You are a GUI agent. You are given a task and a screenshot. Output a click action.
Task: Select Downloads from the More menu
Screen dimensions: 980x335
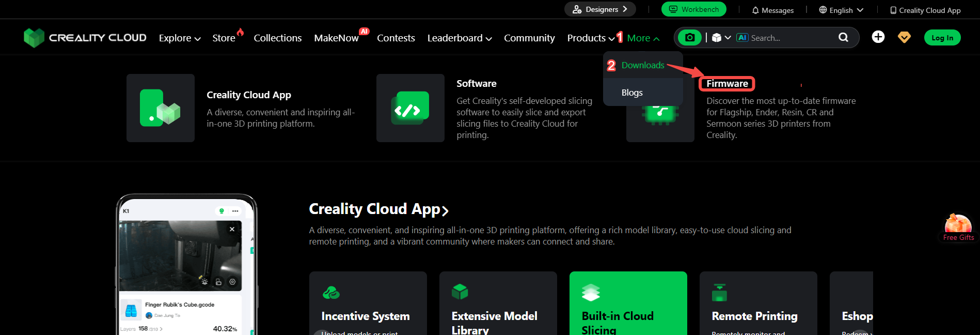[642, 65]
